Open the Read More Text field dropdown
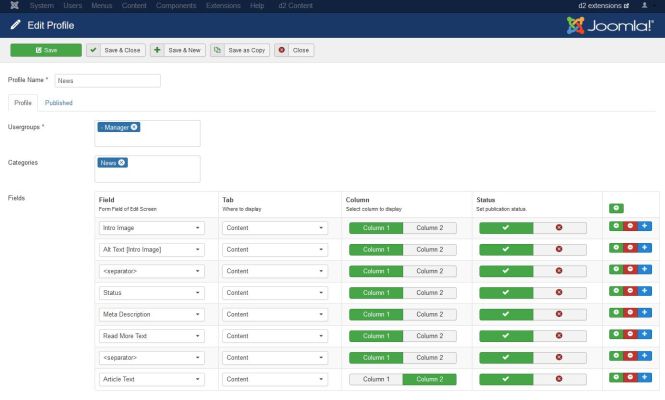Viewport: 665px width, 400px height. [x=151, y=336]
